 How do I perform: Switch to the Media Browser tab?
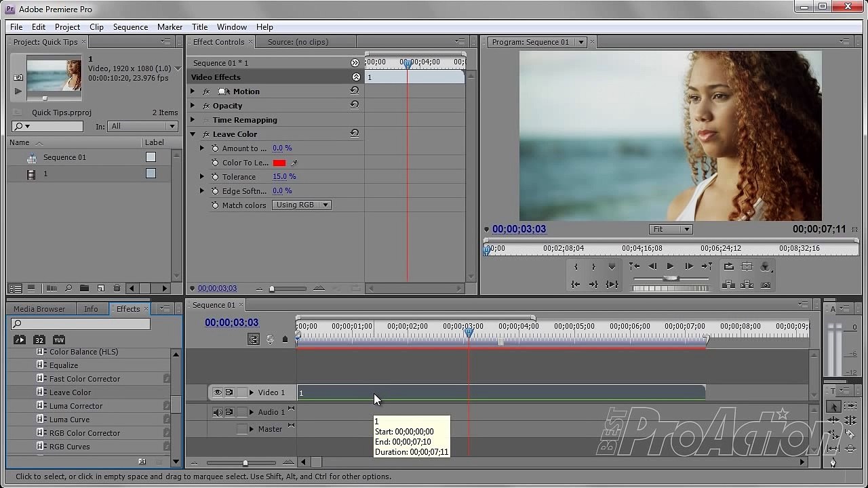[x=39, y=309]
